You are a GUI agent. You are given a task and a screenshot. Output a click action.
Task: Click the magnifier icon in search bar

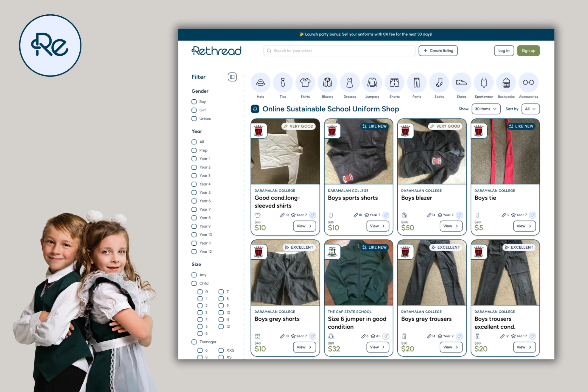[269, 51]
